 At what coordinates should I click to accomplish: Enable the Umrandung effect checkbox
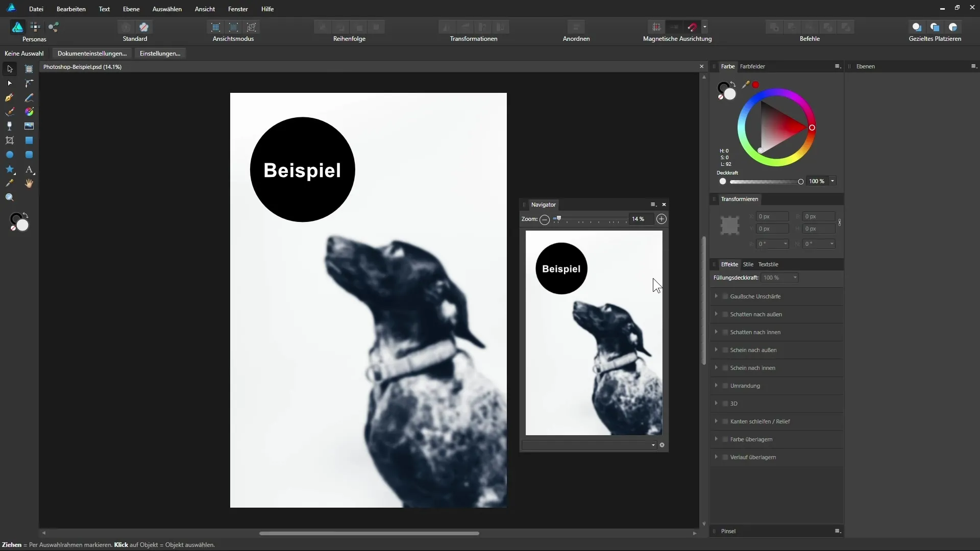click(725, 386)
